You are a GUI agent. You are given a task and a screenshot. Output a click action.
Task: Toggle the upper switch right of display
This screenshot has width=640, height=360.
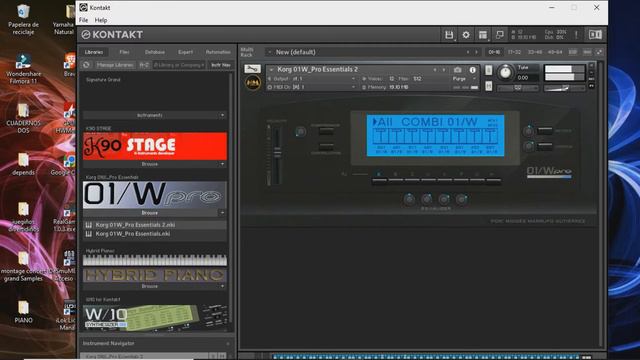pos(544,131)
